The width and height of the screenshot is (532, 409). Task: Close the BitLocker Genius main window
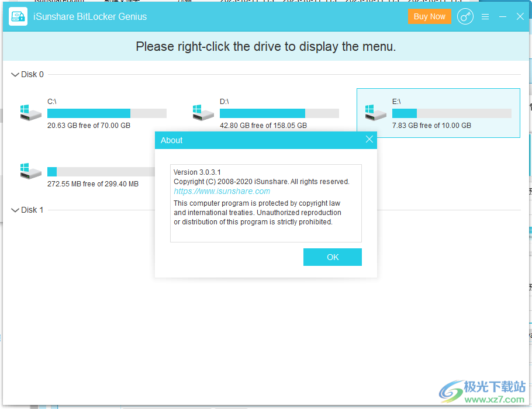520,16
